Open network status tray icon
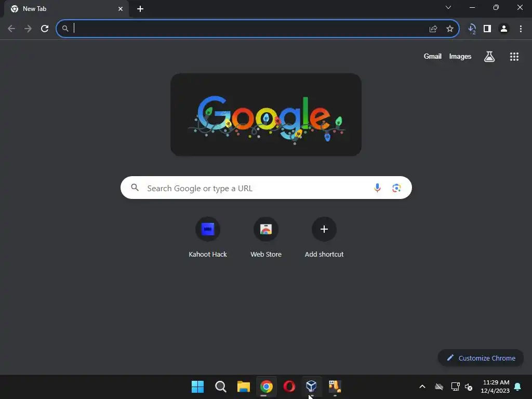 click(x=455, y=387)
